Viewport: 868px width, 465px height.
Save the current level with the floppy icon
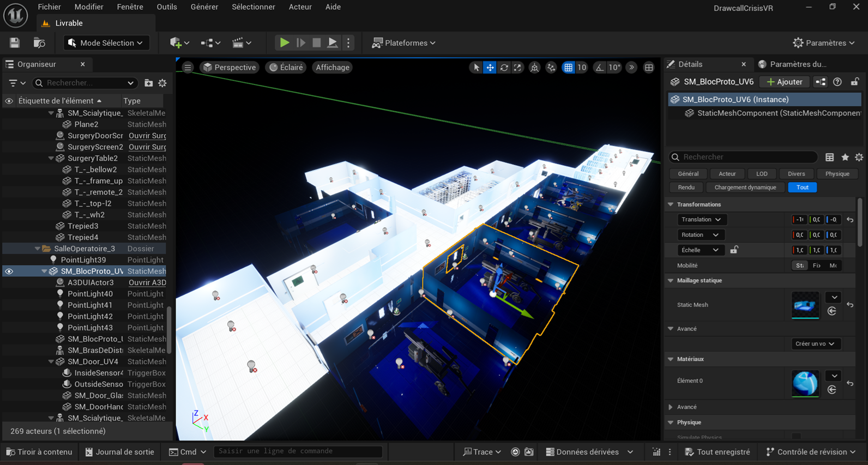pyautogui.click(x=15, y=43)
